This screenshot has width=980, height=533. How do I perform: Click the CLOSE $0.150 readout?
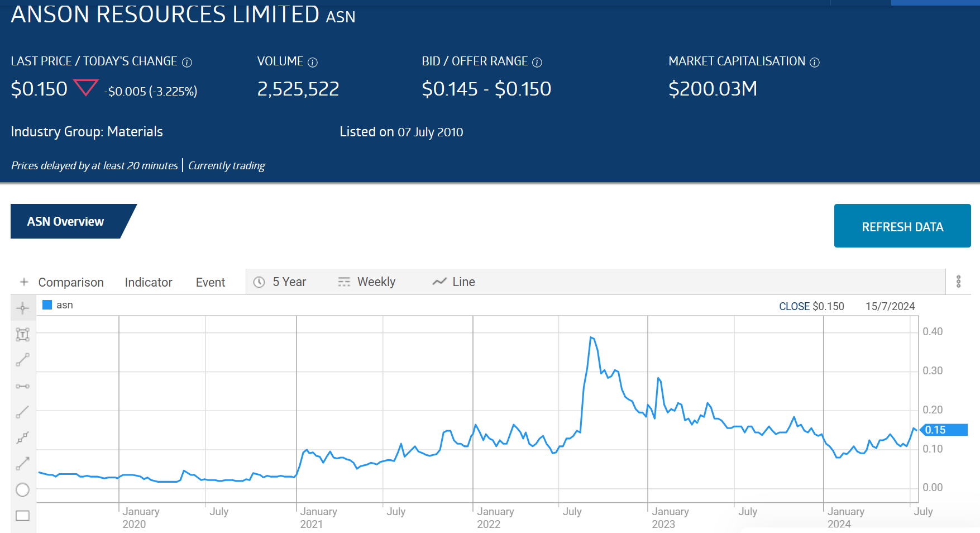tap(811, 306)
